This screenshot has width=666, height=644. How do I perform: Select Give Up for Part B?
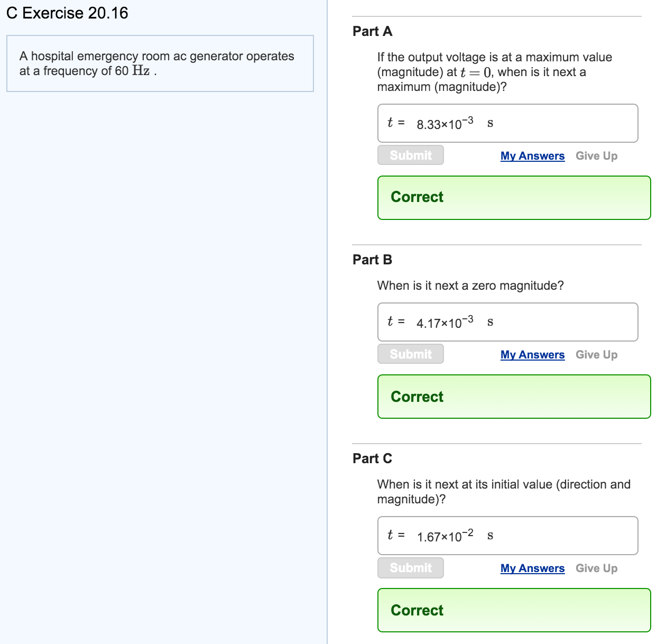[596, 355]
